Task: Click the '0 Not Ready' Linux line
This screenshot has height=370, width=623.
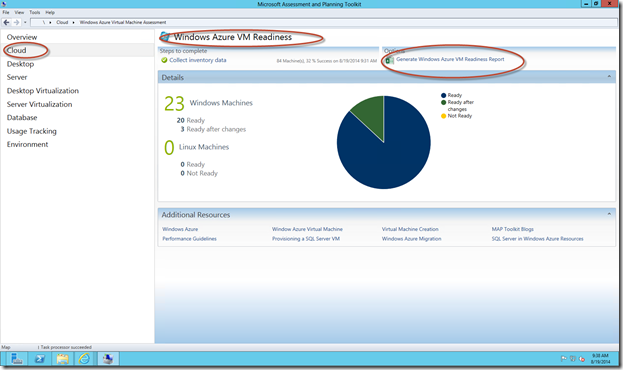Action: (199, 174)
